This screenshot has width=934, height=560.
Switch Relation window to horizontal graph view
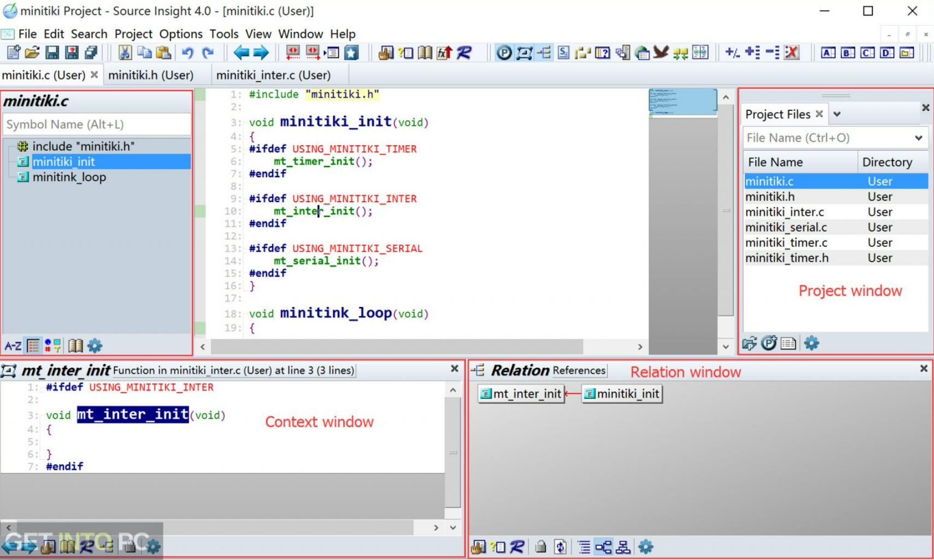[x=603, y=547]
